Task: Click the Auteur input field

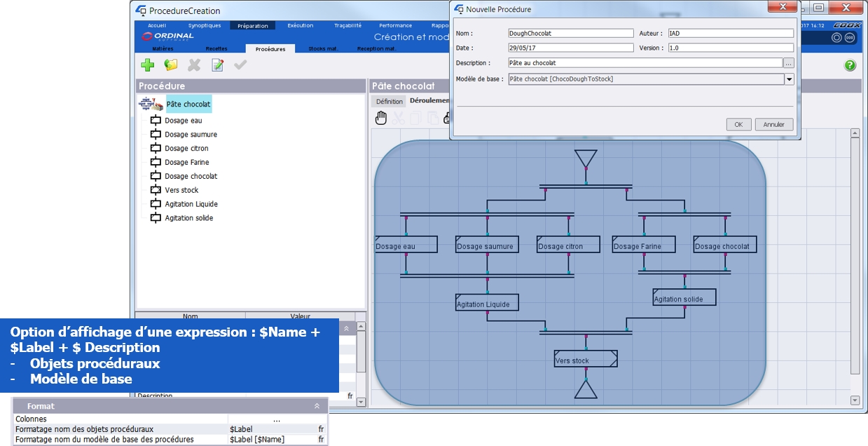Action: 731,33
